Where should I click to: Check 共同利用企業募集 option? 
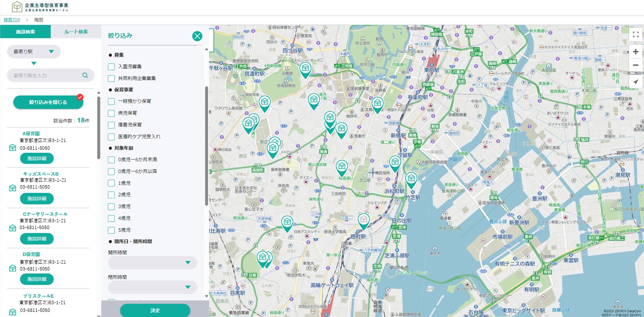(111, 79)
